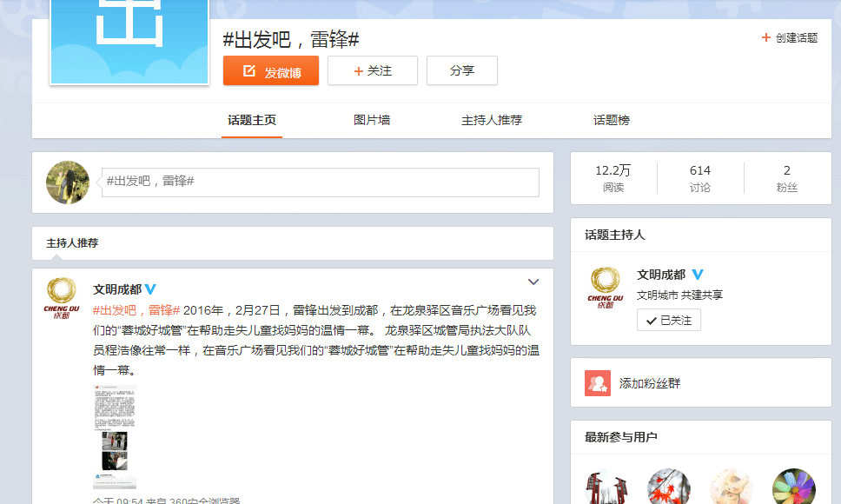The height and width of the screenshot is (504, 841).
Task: Click the host 文明成都 avatar in sidebar
Action: [x=606, y=288]
